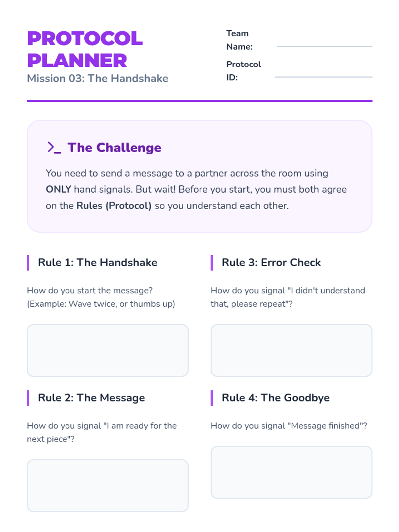Click the Rule 4 Goodbye answer box
Viewport: 399px width, 532px height.
tap(292, 472)
